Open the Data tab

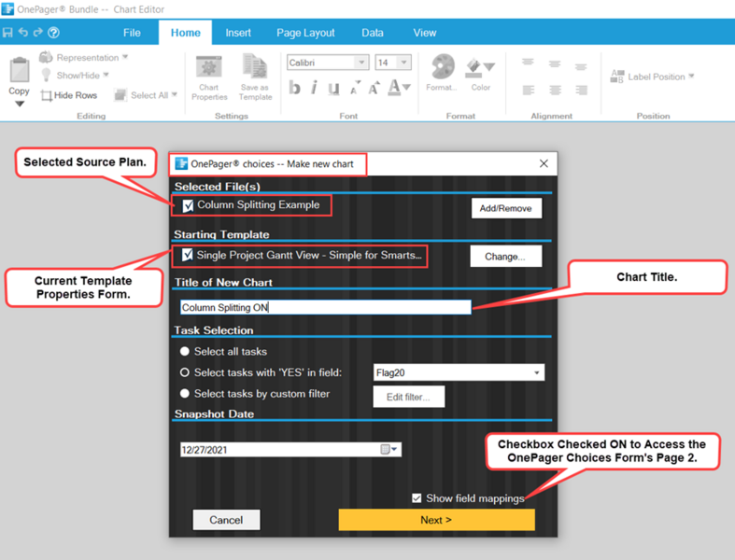click(x=373, y=33)
